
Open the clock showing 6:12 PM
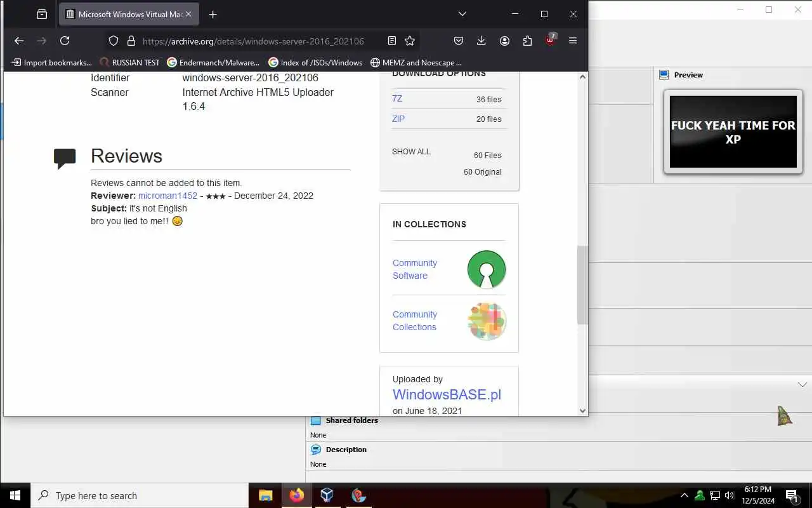(x=758, y=495)
